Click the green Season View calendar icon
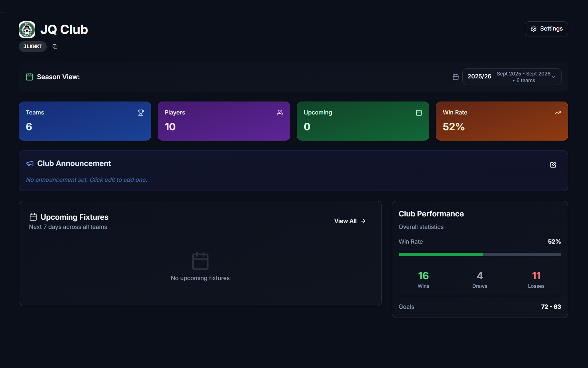 coord(29,77)
